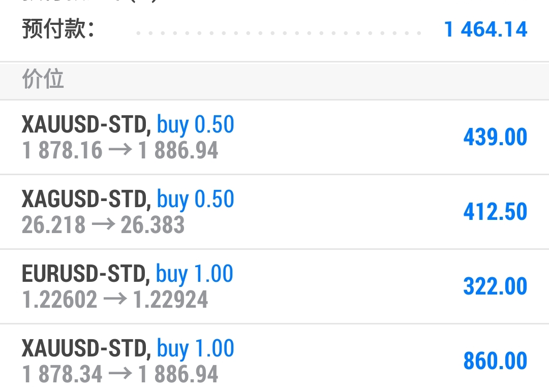
Task: Click the 1 464.14 margin amount
Action: [x=485, y=29]
